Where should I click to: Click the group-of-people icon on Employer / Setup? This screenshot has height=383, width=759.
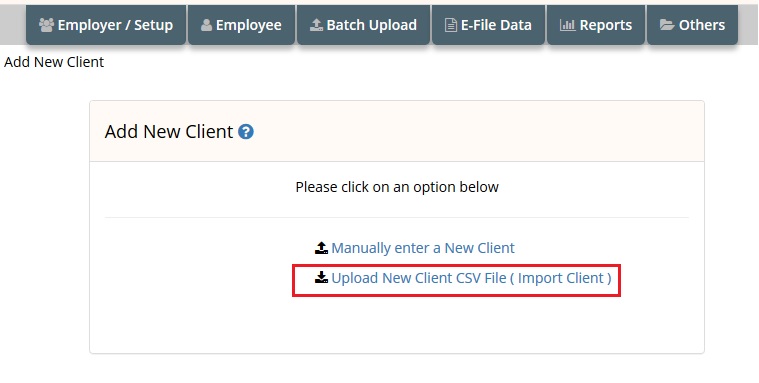point(46,25)
